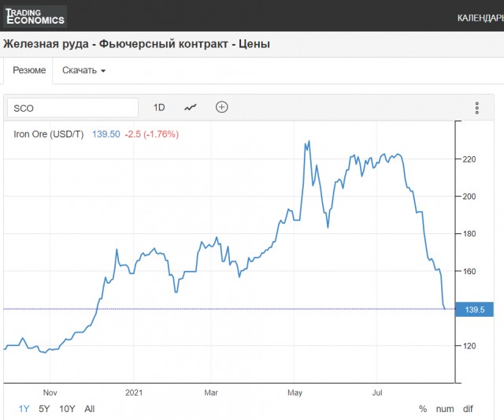Toggle percent display mode

(423, 409)
